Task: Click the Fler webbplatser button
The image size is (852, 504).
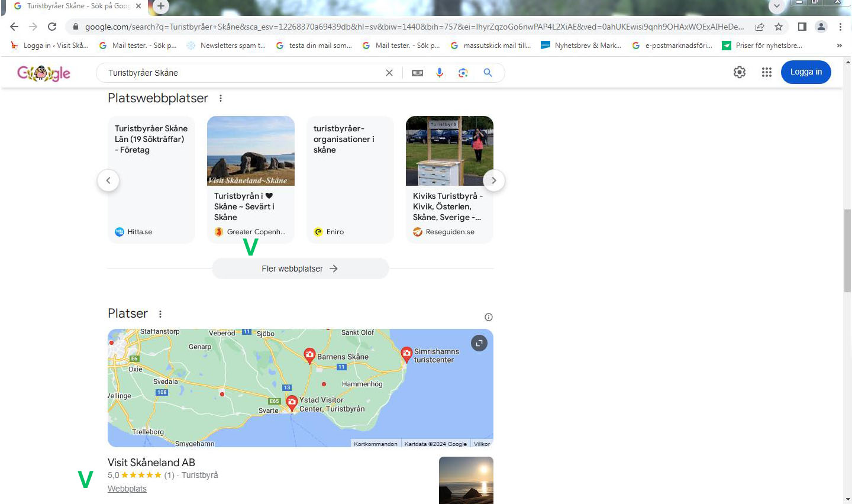Action: [301, 269]
